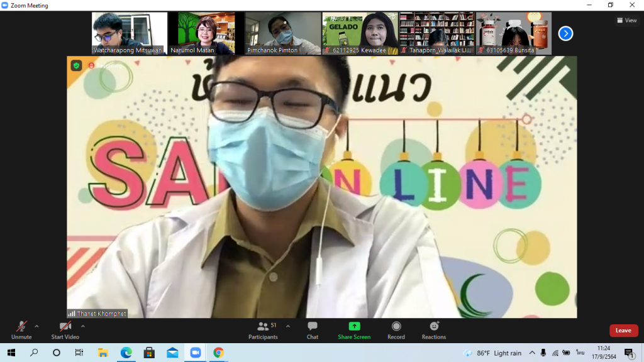644x362 pixels.
Task: Open Microsoft Edge from the taskbar
Action: click(x=126, y=353)
